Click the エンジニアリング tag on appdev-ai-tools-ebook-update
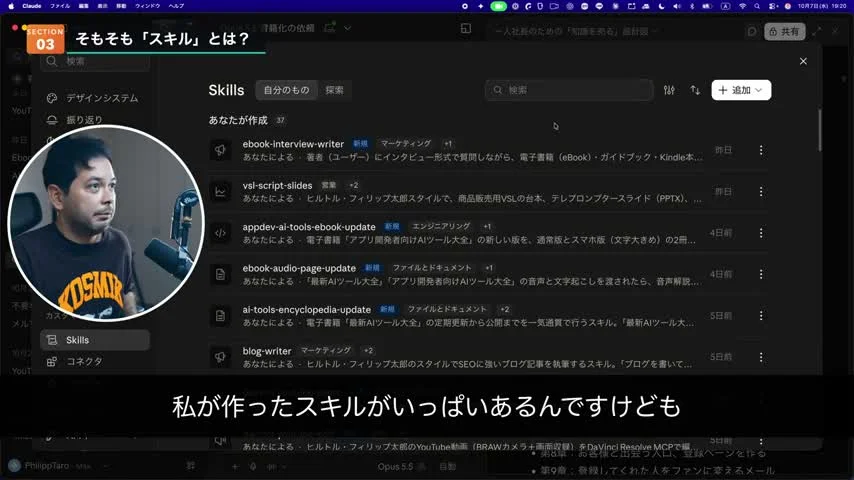This screenshot has height=480, width=854. click(x=441, y=226)
